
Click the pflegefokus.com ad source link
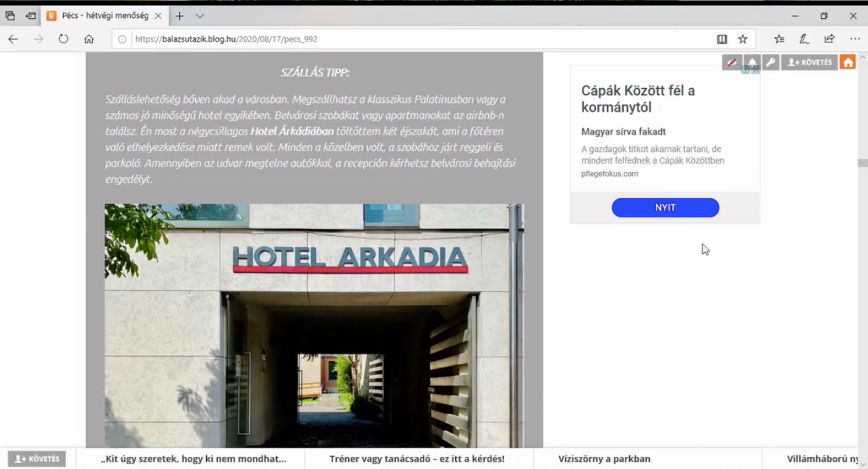(x=610, y=174)
